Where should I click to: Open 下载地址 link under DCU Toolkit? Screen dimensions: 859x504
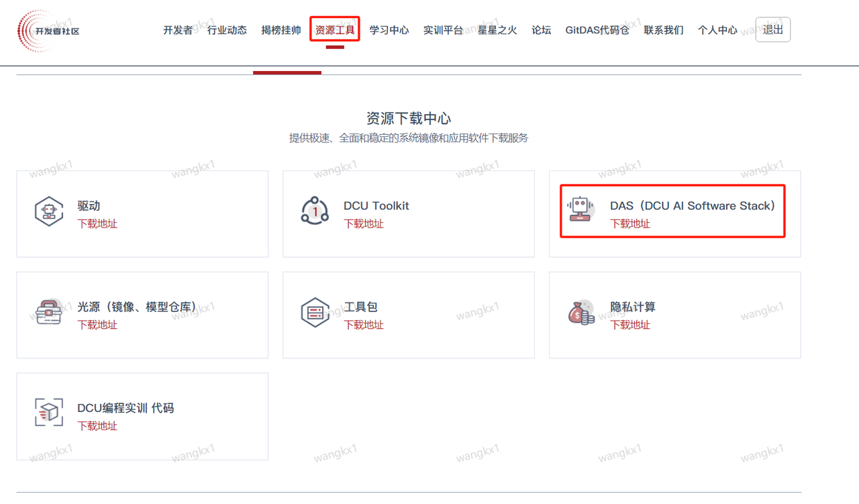tap(364, 224)
